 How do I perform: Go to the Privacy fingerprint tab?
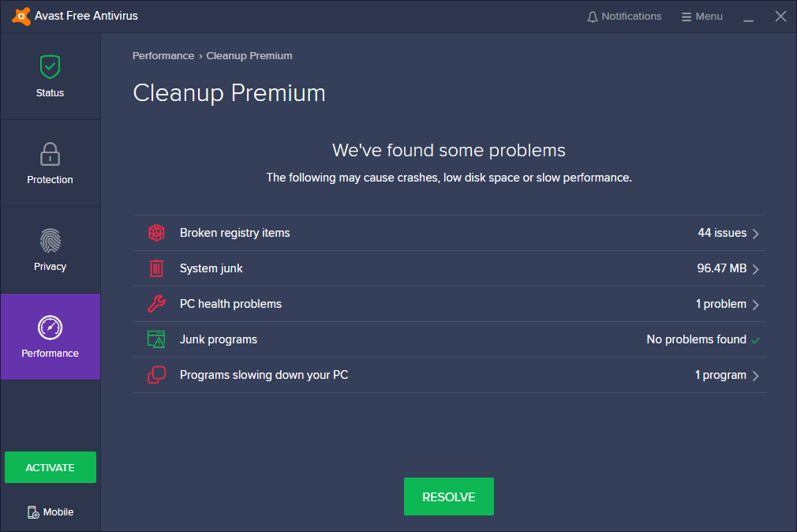pyautogui.click(x=50, y=249)
